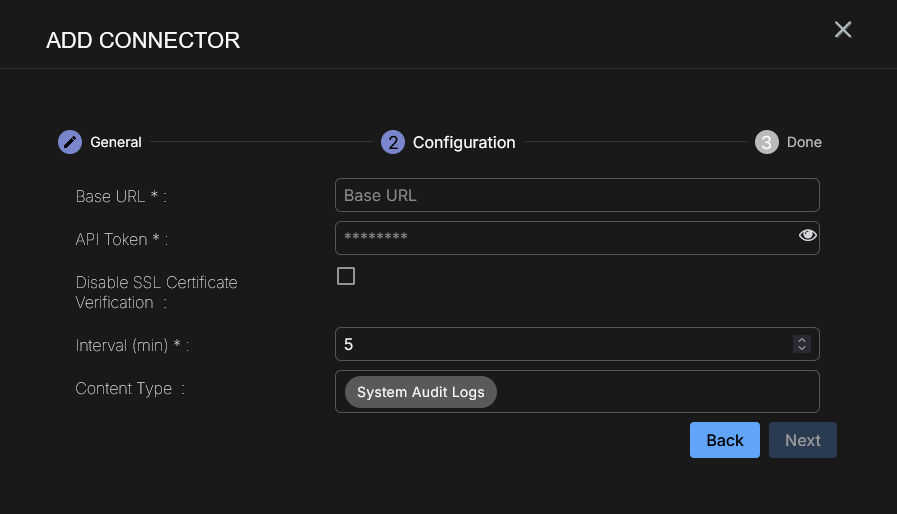
Task: Decrease interval using the down arrow
Action: click(x=801, y=348)
